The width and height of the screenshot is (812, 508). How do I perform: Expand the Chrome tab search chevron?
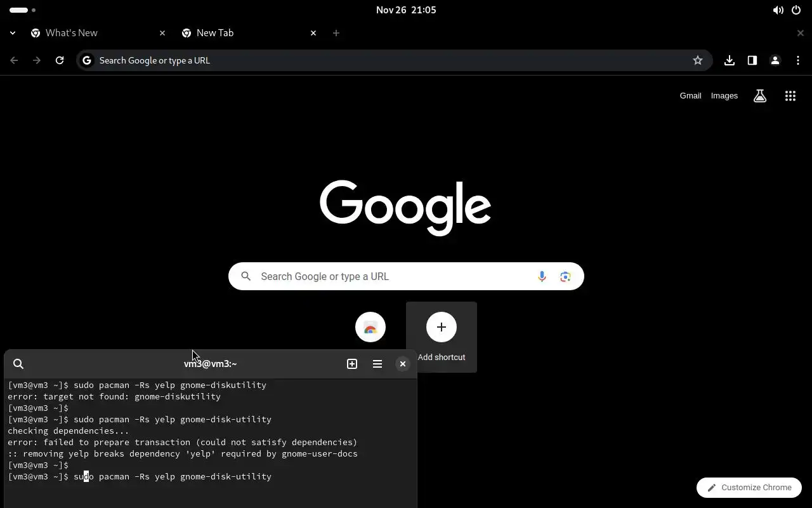(x=13, y=33)
